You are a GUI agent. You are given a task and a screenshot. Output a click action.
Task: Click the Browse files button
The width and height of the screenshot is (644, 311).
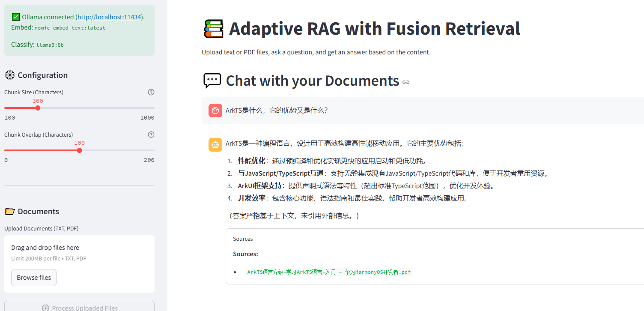click(x=34, y=278)
